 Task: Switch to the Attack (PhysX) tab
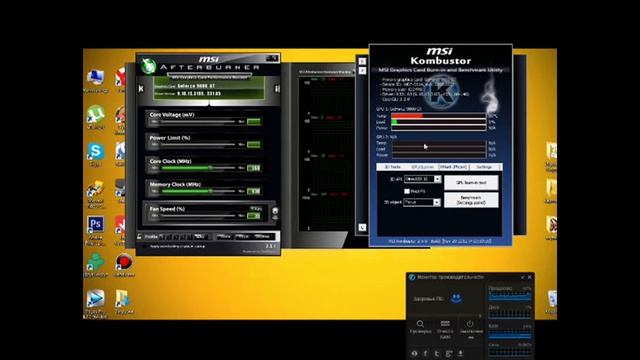tap(453, 167)
